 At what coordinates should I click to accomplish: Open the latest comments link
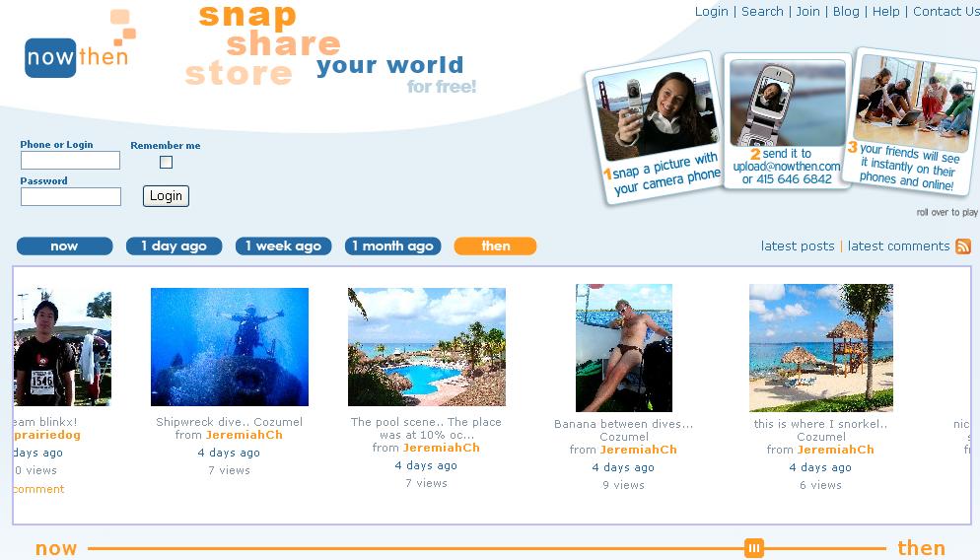click(898, 246)
